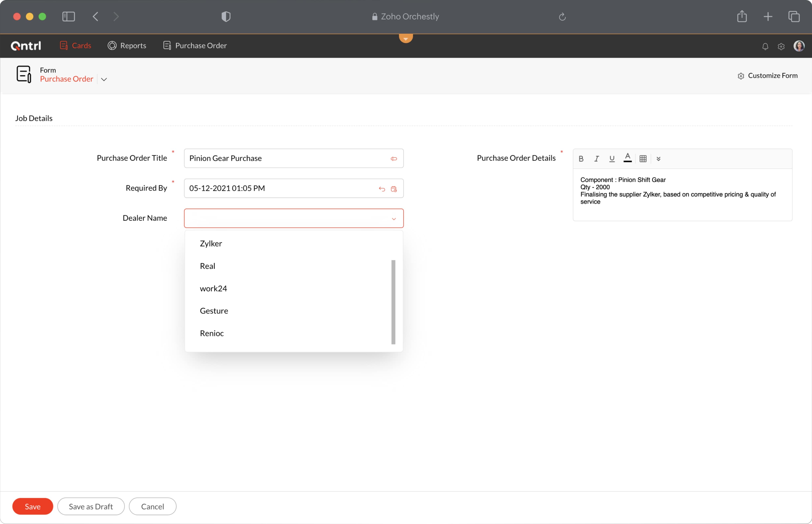Open the Required By calendar picker
This screenshot has height=524, width=812.
pyautogui.click(x=394, y=189)
